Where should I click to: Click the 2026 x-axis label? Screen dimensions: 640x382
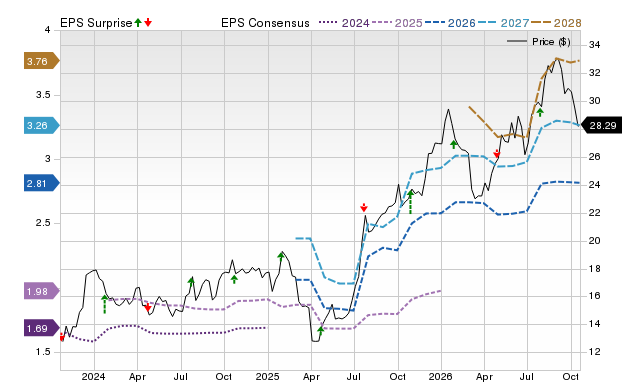click(x=440, y=376)
